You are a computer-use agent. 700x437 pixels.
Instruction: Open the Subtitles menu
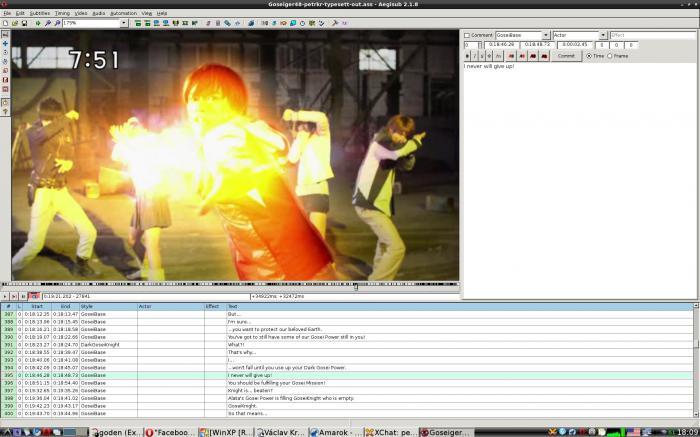tap(40, 13)
